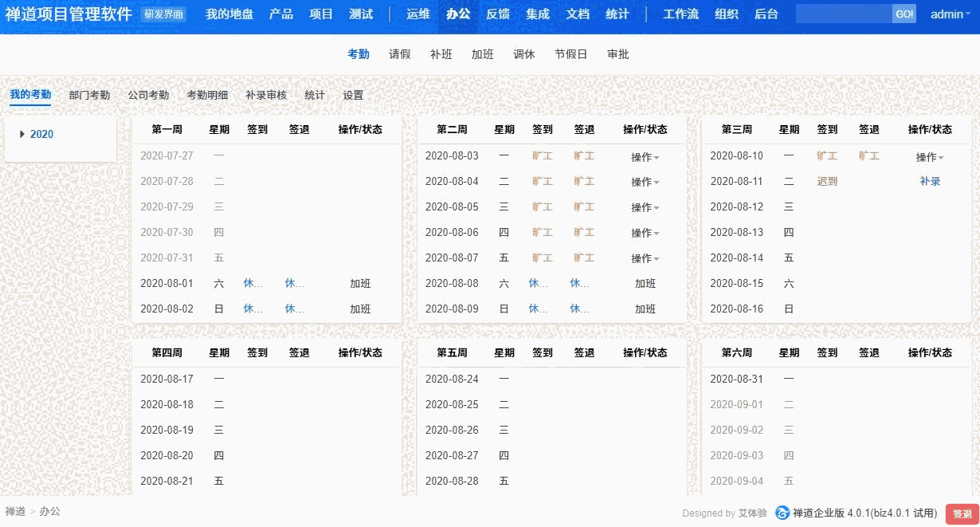Open the 设置 tab
The width and height of the screenshot is (980, 527).
352,94
